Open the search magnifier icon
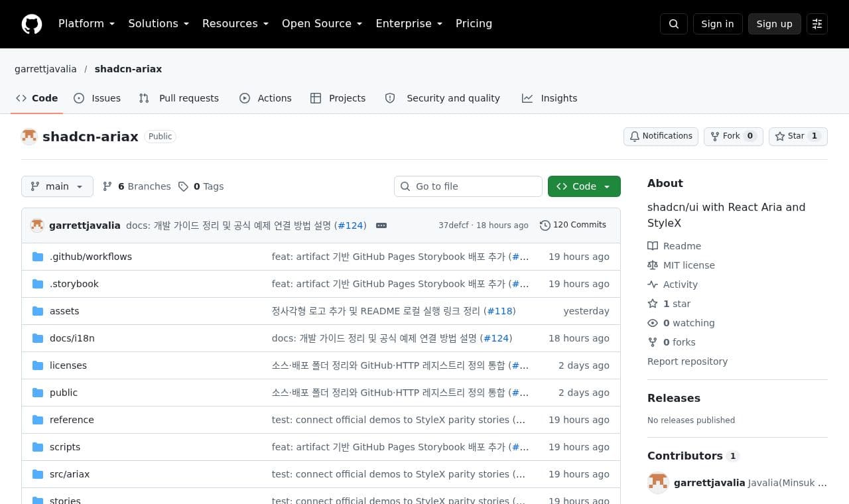849x504 pixels. point(674,24)
